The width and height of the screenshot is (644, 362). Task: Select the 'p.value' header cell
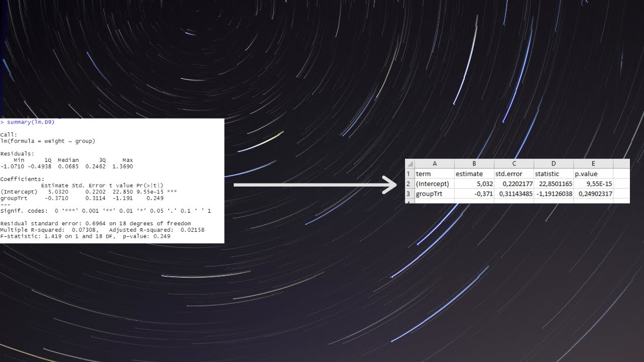593,173
